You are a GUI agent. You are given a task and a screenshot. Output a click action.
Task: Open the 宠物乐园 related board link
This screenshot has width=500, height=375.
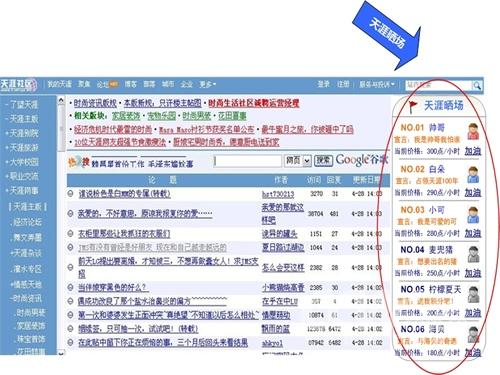[161, 116]
